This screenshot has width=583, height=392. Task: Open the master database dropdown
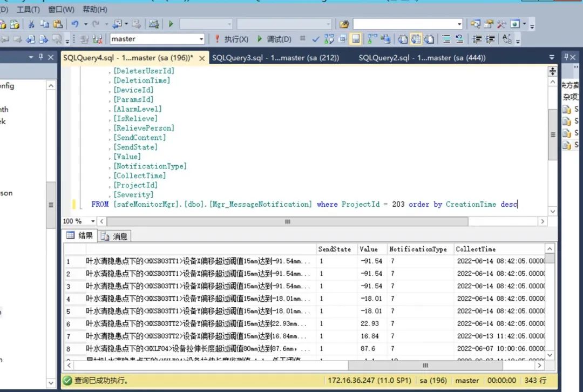pyautogui.click(x=201, y=39)
